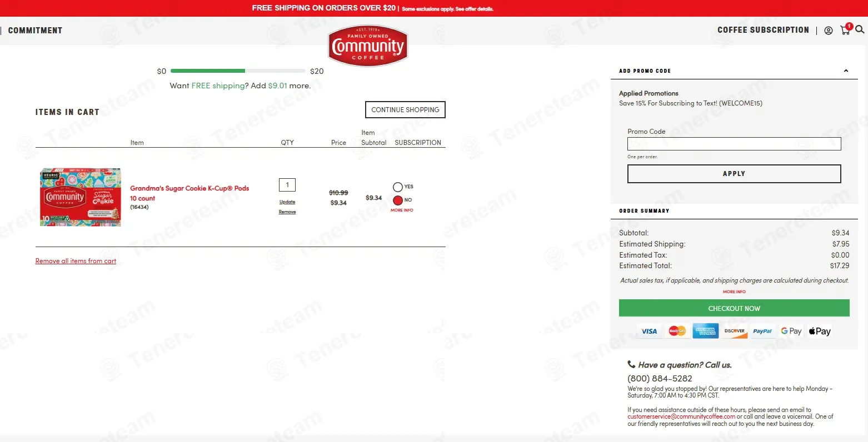Select YES for subscription
Viewport: 868px width, 442px height.
click(x=397, y=187)
